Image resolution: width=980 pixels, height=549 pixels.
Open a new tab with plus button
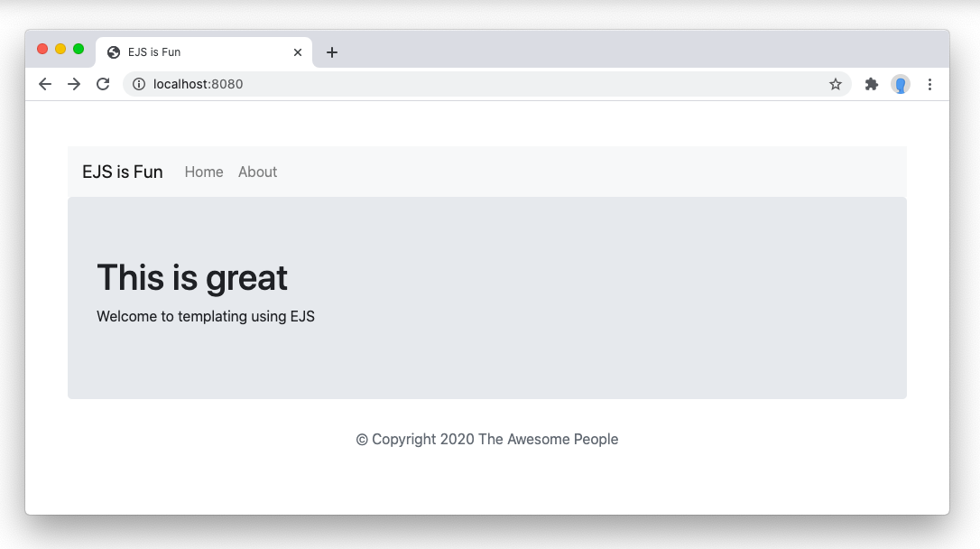pos(332,52)
